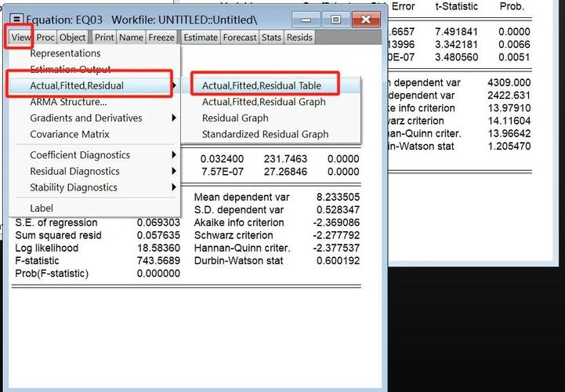Click the Name toolbar button
565x392 pixels.
click(131, 37)
